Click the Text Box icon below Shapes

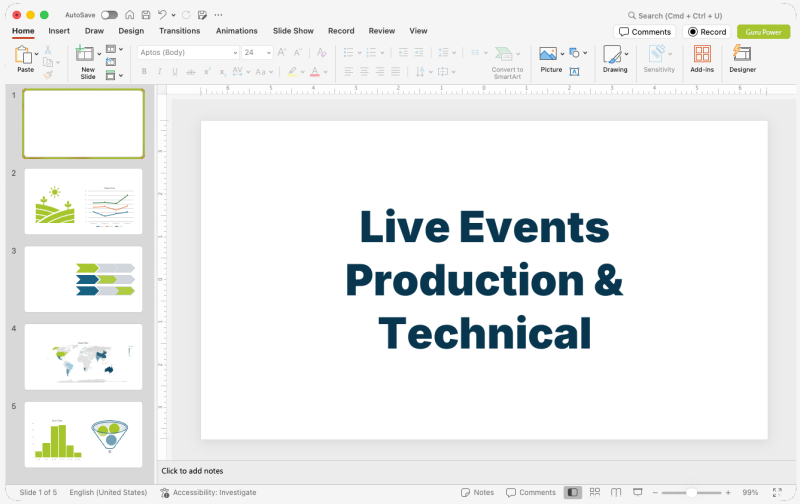coord(574,71)
